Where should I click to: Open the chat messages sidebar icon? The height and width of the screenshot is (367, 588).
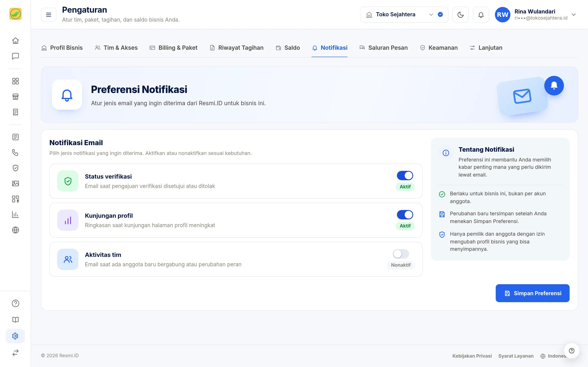15,56
